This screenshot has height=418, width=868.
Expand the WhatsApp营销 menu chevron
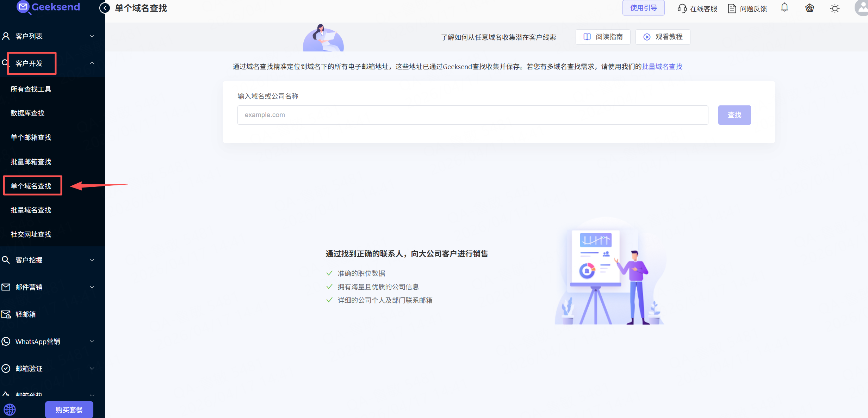(92, 341)
